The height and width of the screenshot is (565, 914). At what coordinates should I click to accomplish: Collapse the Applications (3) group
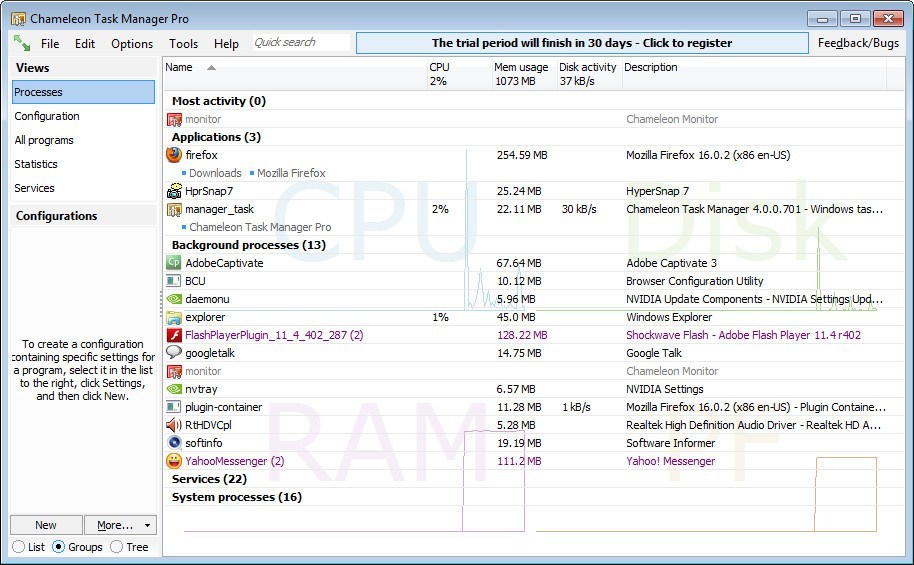tap(216, 137)
